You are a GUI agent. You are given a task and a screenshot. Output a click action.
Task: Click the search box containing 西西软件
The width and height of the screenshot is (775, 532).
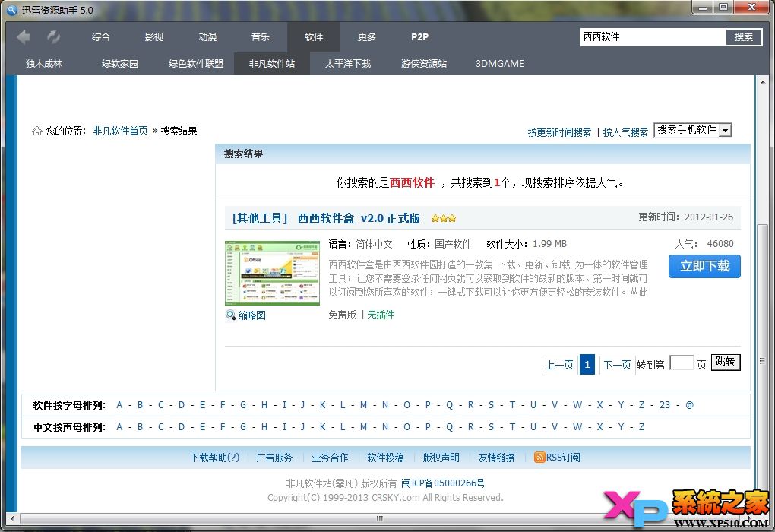(653, 36)
